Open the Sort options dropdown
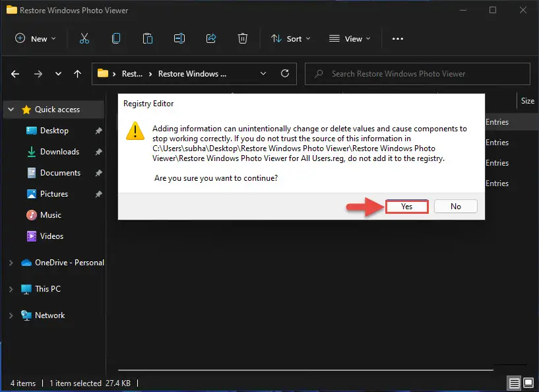Viewport: 539px width, 392px height. [290, 38]
